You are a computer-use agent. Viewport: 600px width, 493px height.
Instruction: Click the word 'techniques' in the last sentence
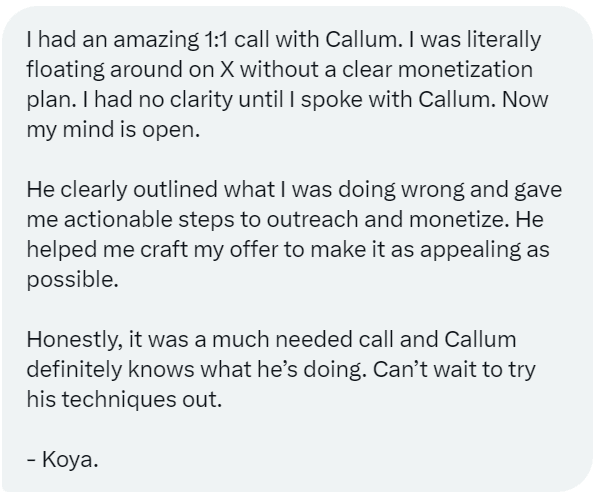pos(119,400)
